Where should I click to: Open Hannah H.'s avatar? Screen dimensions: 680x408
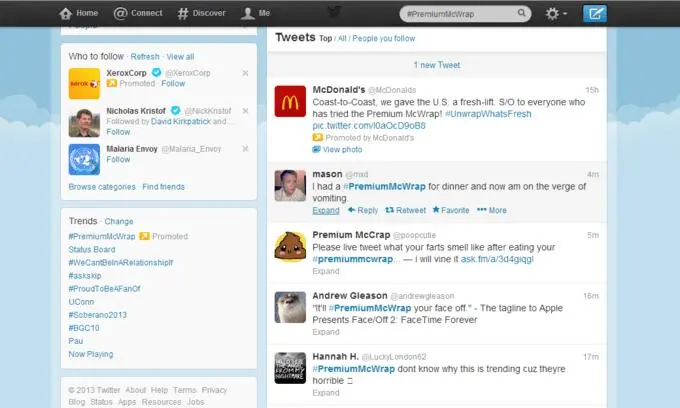[290, 368]
